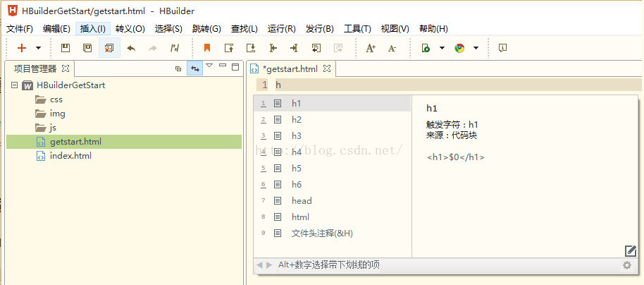
Task: Maximize the Project Manager panel
Action: coord(235,67)
